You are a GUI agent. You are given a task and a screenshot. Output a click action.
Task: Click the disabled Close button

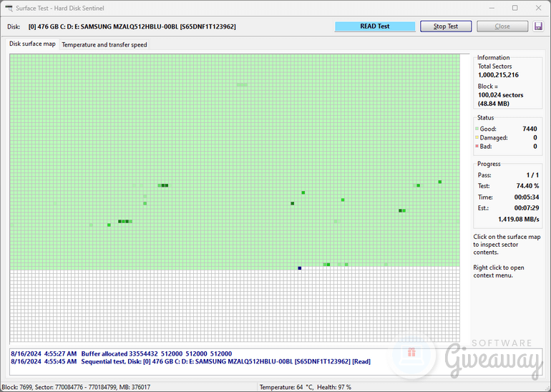tap(502, 26)
